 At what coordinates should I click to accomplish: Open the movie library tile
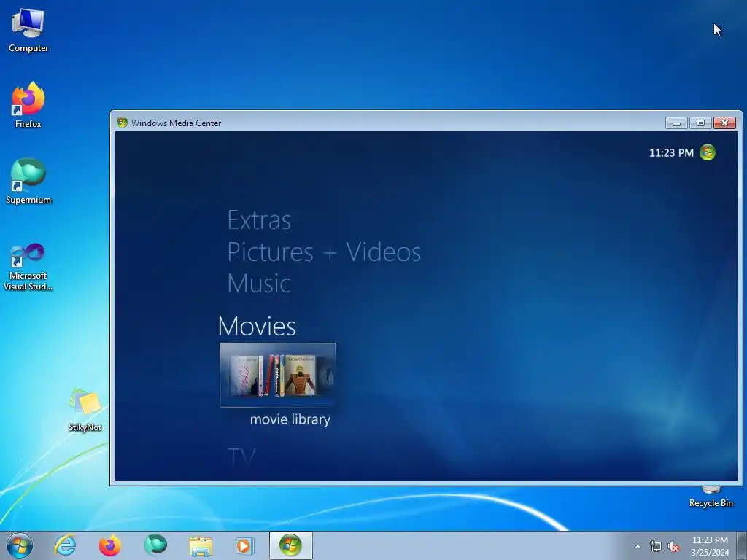click(278, 375)
